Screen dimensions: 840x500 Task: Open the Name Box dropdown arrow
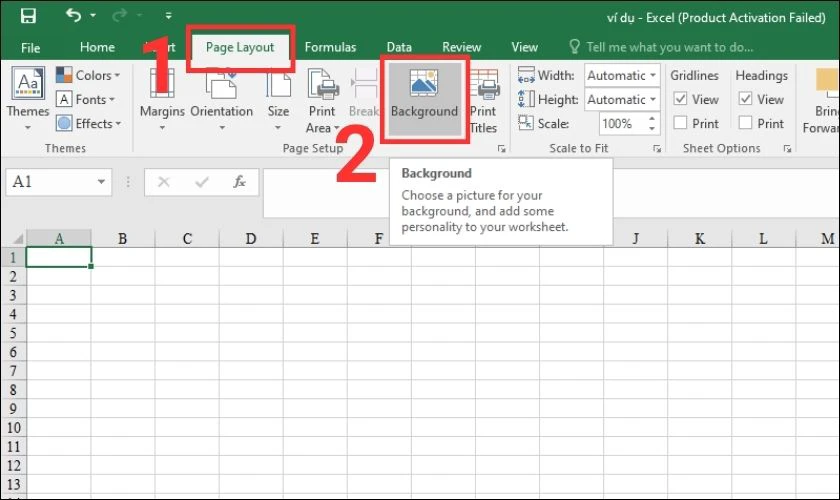(x=101, y=182)
